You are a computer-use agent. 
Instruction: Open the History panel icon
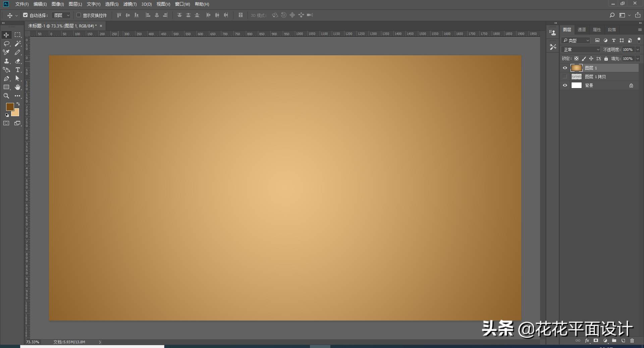click(552, 32)
